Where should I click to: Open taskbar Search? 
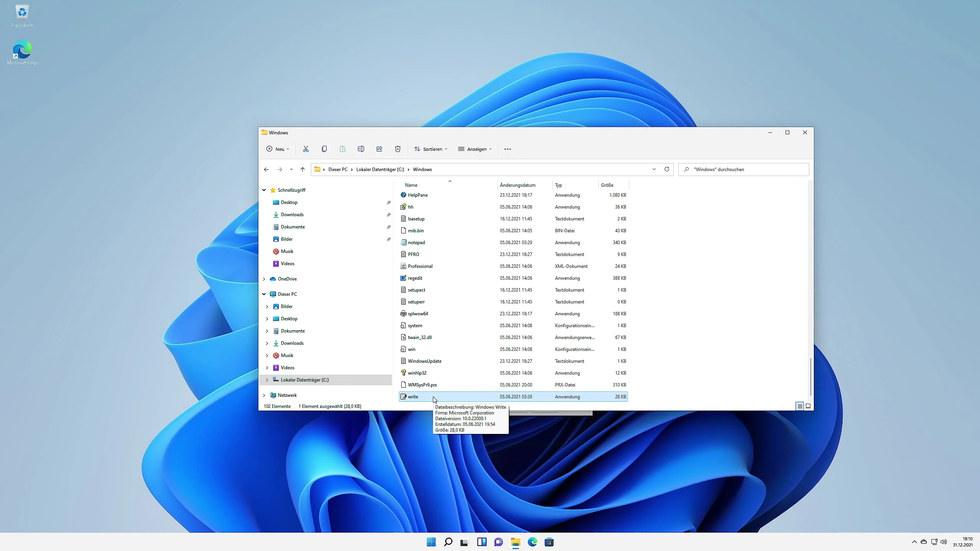point(448,542)
